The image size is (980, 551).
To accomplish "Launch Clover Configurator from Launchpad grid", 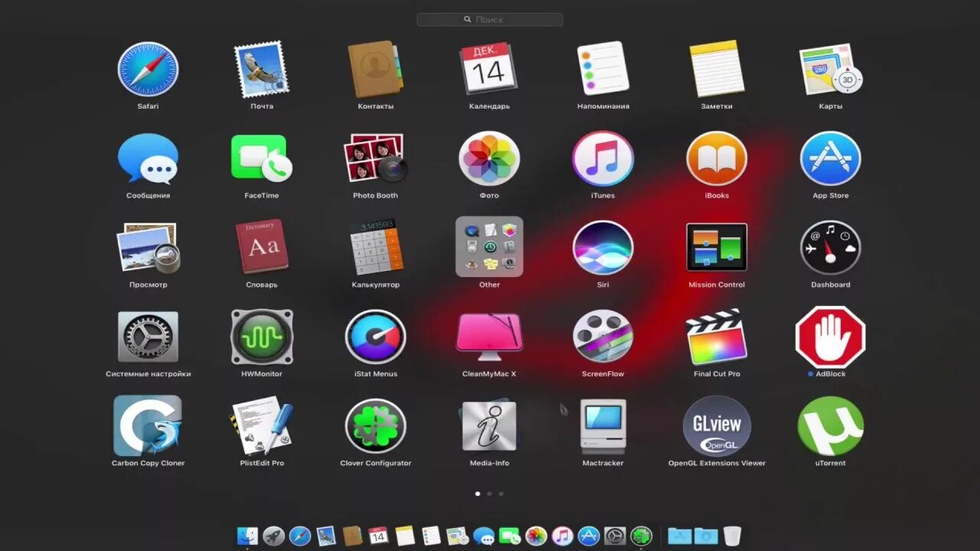I will click(375, 425).
